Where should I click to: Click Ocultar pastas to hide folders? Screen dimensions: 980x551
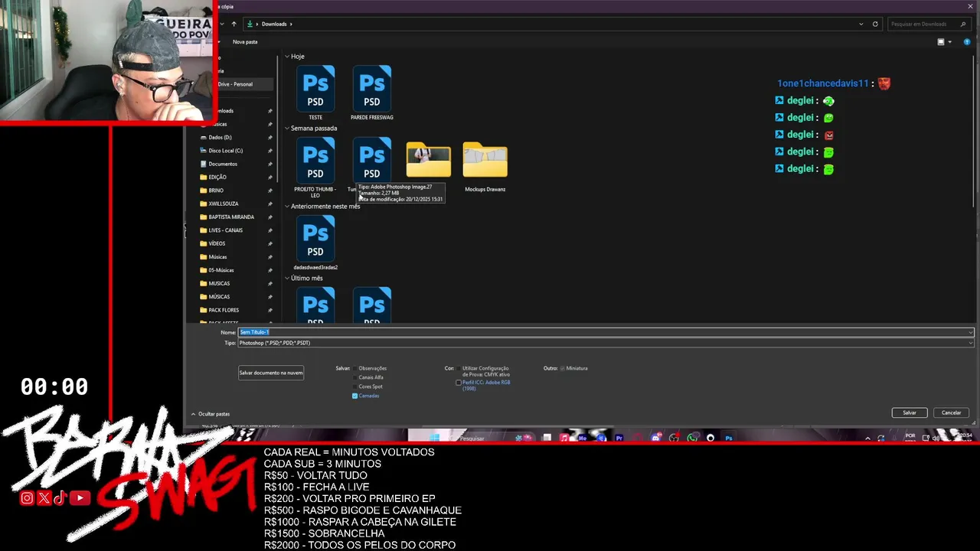click(x=211, y=414)
